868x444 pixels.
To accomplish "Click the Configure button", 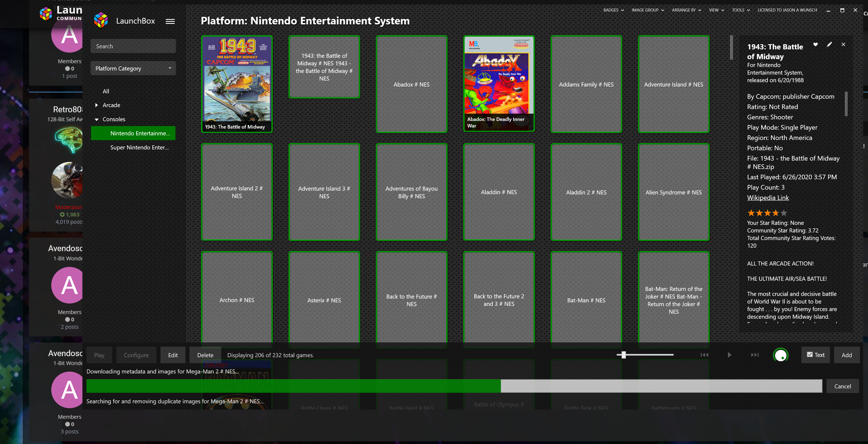I will coord(136,355).
